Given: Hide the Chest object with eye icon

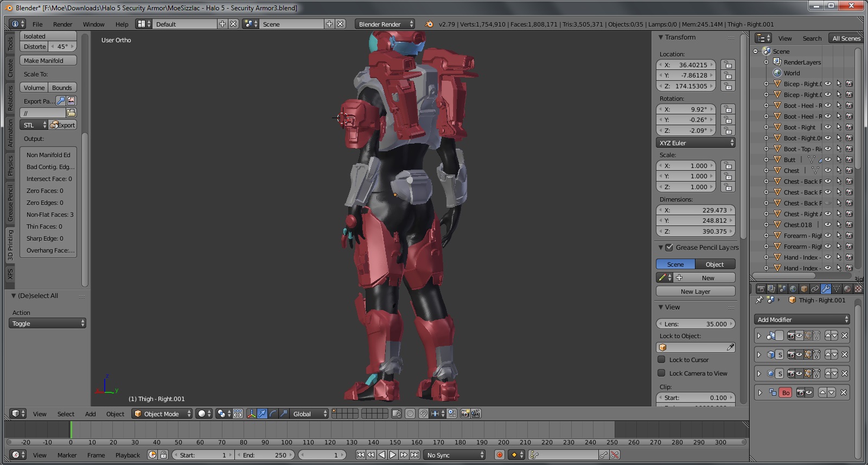Looking at the screenshot, I should (x=828, y=170).
